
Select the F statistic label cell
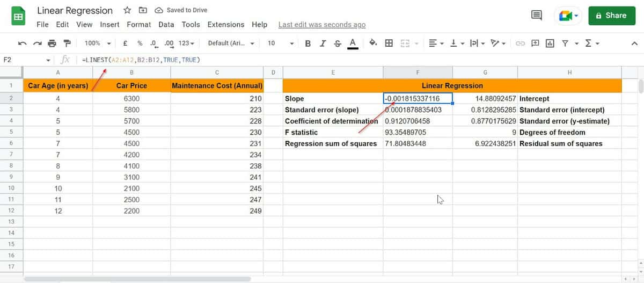333,132
